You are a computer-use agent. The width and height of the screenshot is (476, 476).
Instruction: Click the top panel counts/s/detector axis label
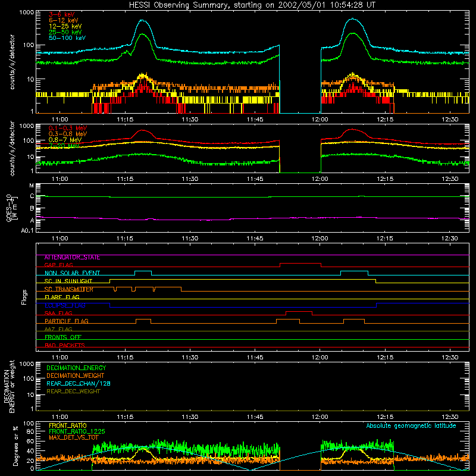click(x=12, y=62)
